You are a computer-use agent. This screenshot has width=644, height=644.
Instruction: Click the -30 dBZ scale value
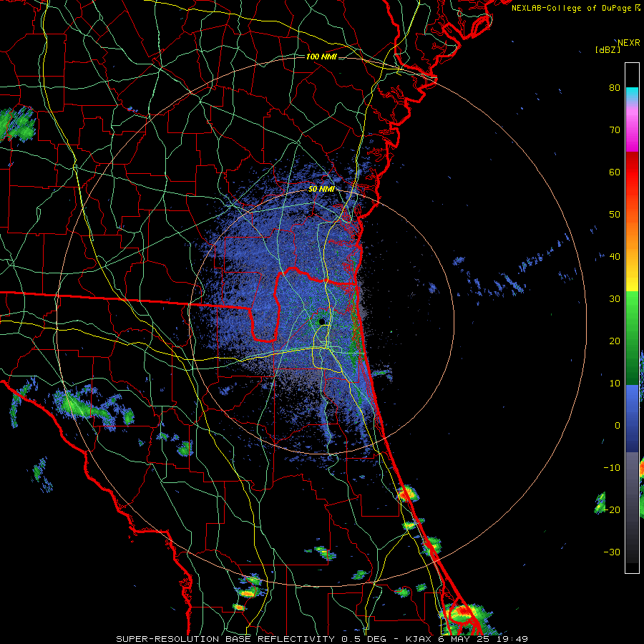(612, 552)
